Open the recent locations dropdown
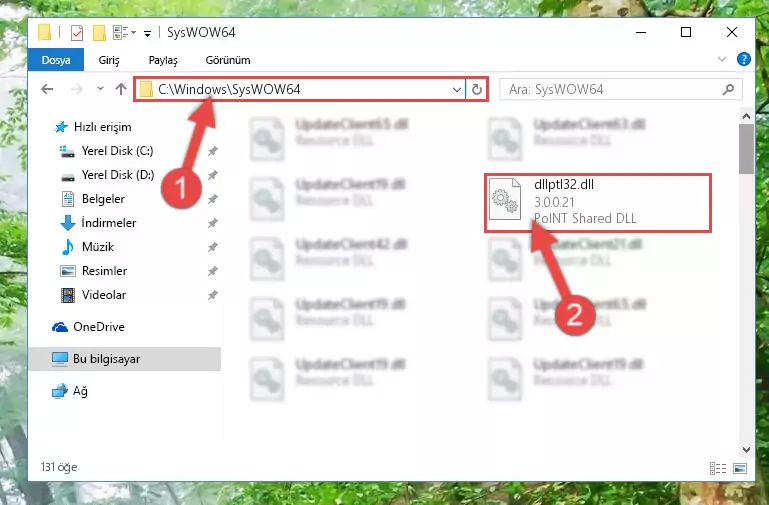The height and width of the screenshot is (505, 769). click(101, 89)
